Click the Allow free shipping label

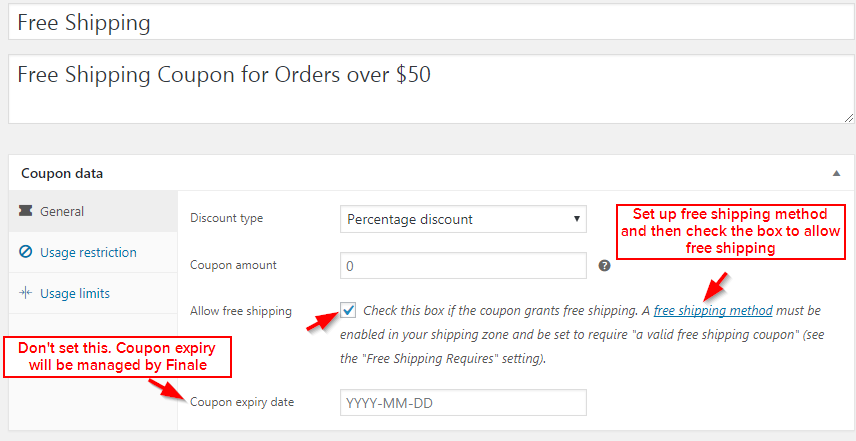[x=241, y=311]
